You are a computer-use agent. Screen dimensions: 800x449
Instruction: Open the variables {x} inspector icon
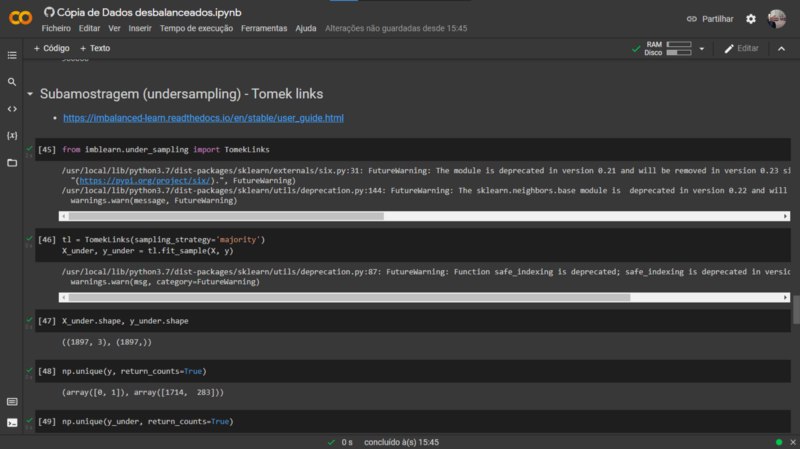(12, 136)
